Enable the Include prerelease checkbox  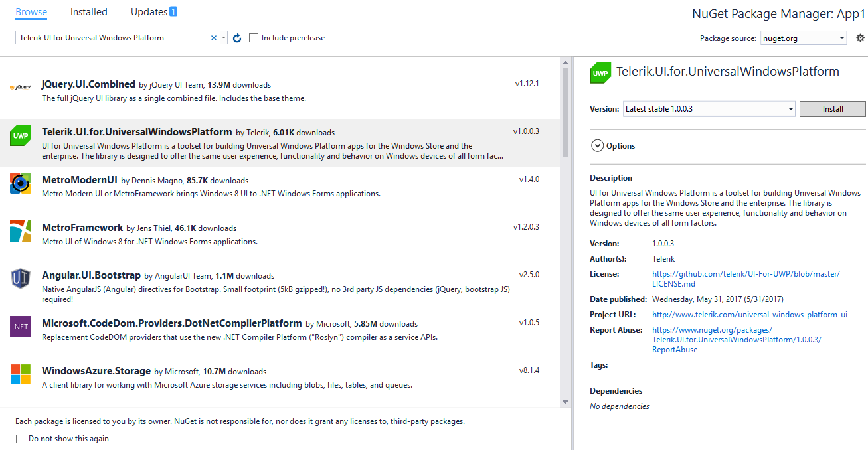pyautogui.click(x=254, y=38)
